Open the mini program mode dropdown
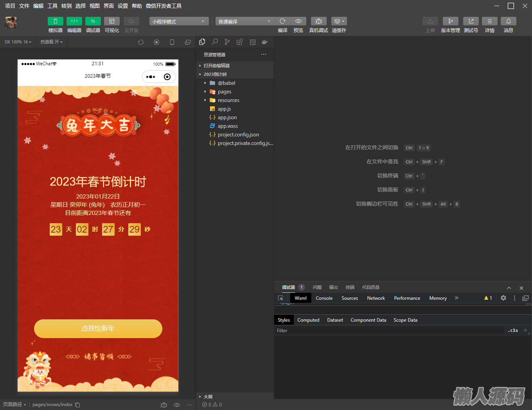532x410 pixels. pyautogui.click(x=178, y=21)
